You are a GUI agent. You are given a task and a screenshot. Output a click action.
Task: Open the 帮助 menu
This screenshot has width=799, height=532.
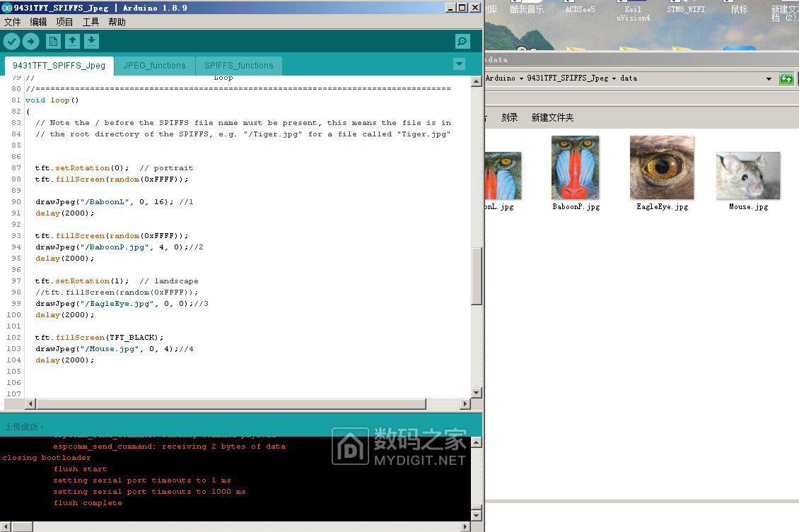click(117, 22)
